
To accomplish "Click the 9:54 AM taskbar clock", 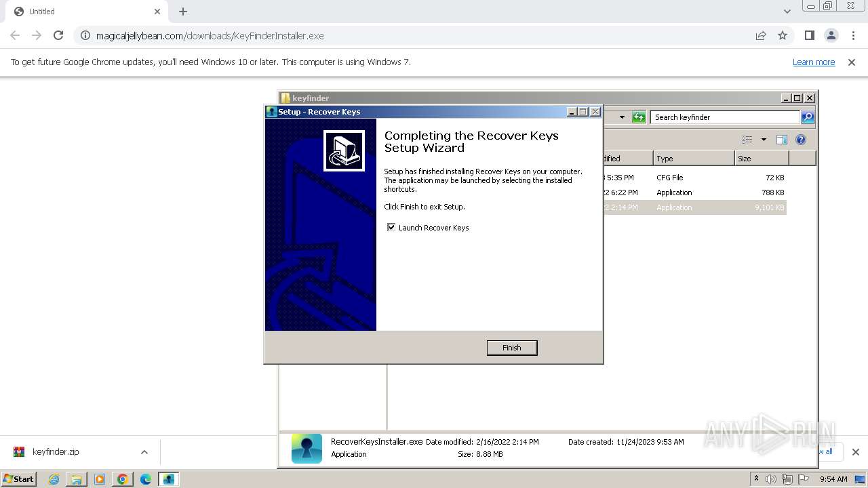I will 833,479.
